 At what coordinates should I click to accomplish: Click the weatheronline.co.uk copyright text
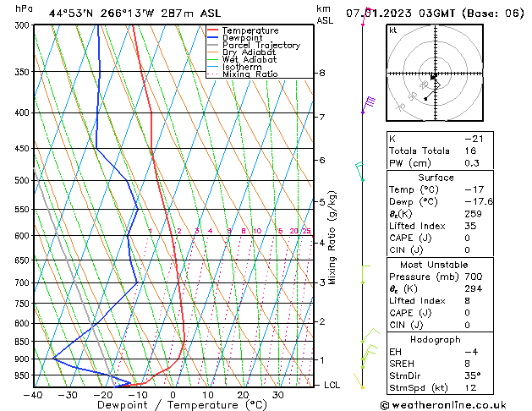[x=443, y=405]
